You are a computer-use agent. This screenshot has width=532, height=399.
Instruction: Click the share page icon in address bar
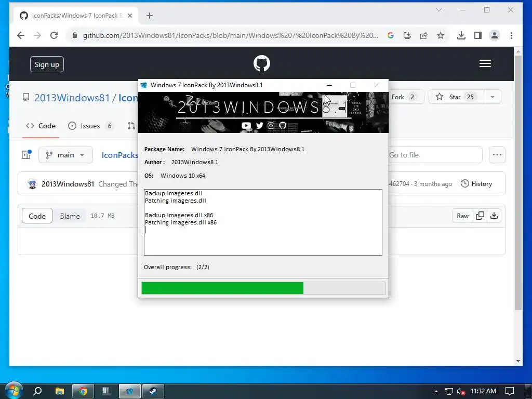424,35
